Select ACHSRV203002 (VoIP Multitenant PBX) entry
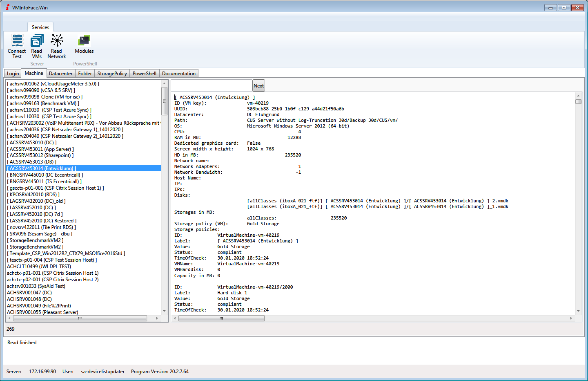The width and height of the screenshot is (588, 381). point(84,123)
